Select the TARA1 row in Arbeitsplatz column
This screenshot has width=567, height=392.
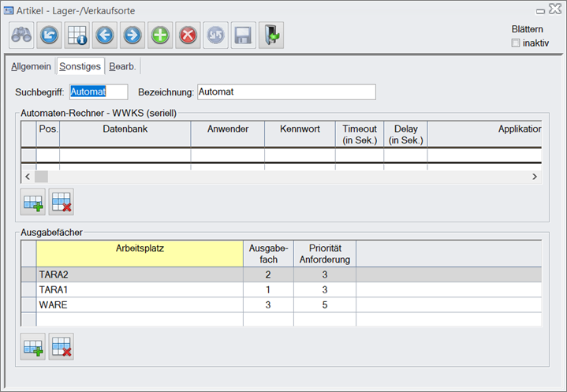coord(139,289)
